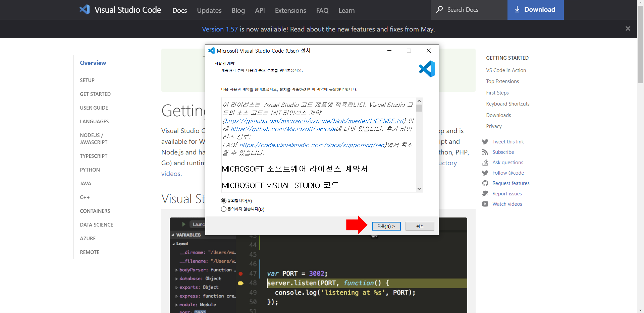Dismiss the version banner with X icon
This screenshot has width=644, height=313.
click(x=628, y=29)
